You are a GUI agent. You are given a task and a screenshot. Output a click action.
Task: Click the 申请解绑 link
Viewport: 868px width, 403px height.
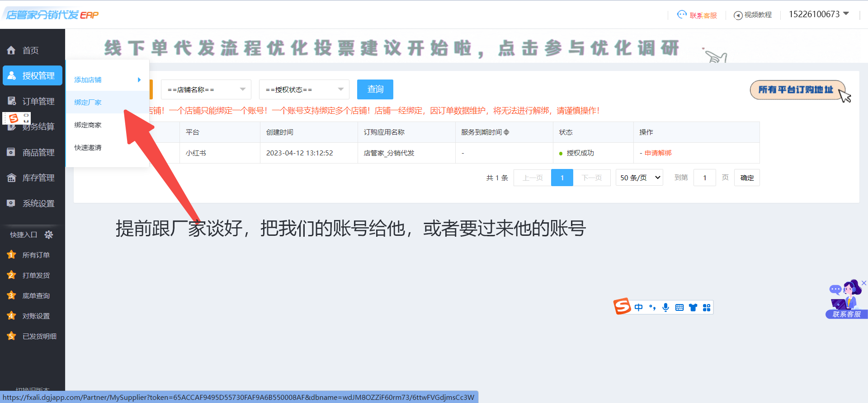(658, 153)
